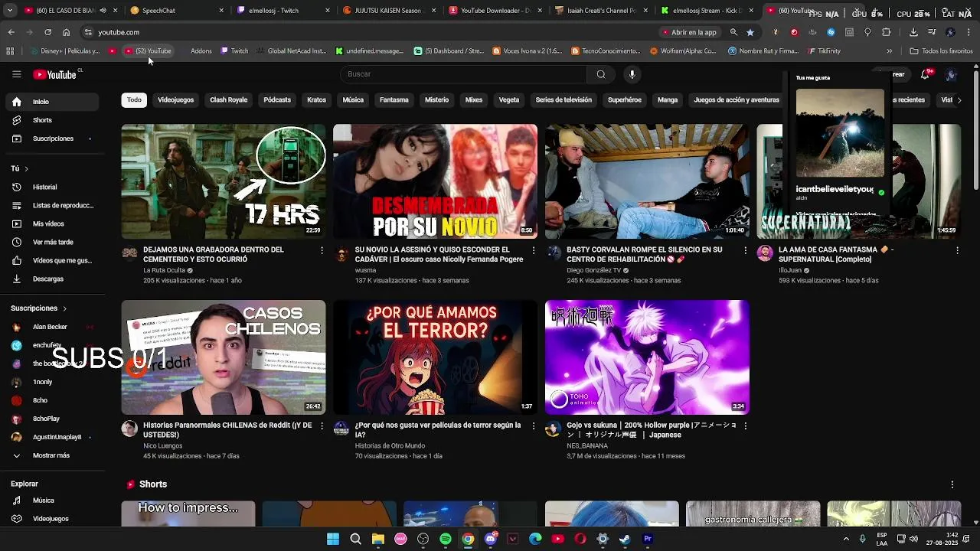The height and width of the screenshot is (551, 980).
Task: Open Ver más tarde
Action: click(x=51, y=242)
